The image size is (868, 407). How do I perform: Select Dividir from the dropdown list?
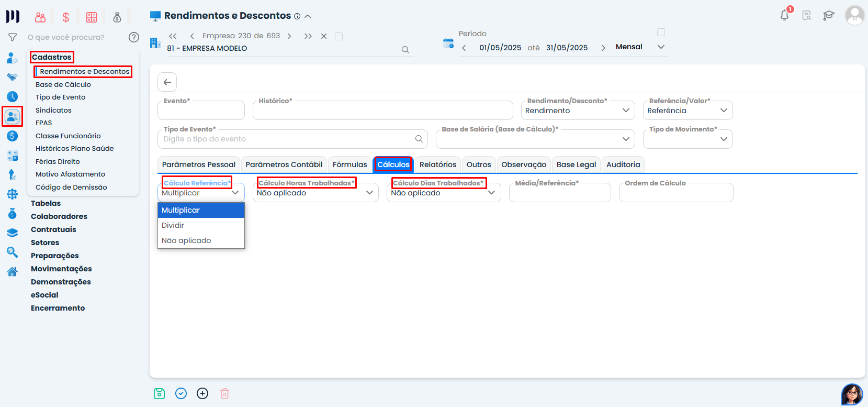(x=173, y=225)
